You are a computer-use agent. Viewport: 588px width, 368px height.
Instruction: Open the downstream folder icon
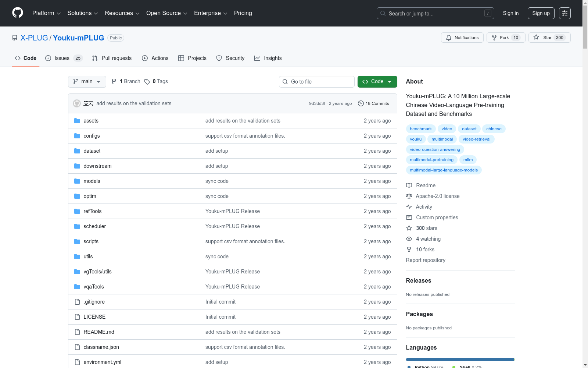click(x=77, y=166)
